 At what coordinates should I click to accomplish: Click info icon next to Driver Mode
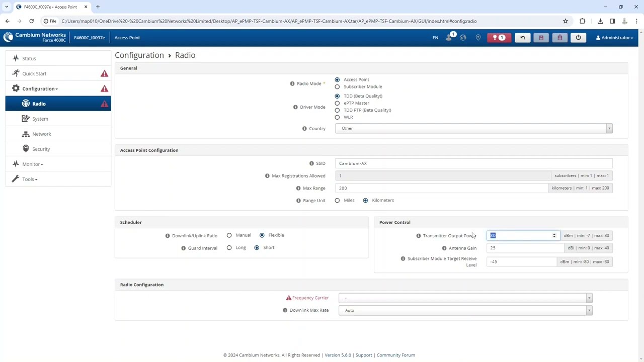tap(295, 107)
